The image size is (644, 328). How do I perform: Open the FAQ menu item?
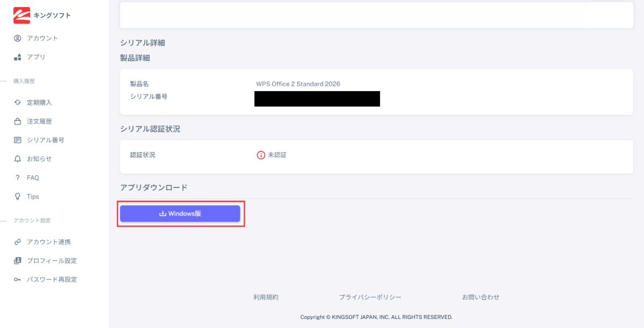[33, 177]
